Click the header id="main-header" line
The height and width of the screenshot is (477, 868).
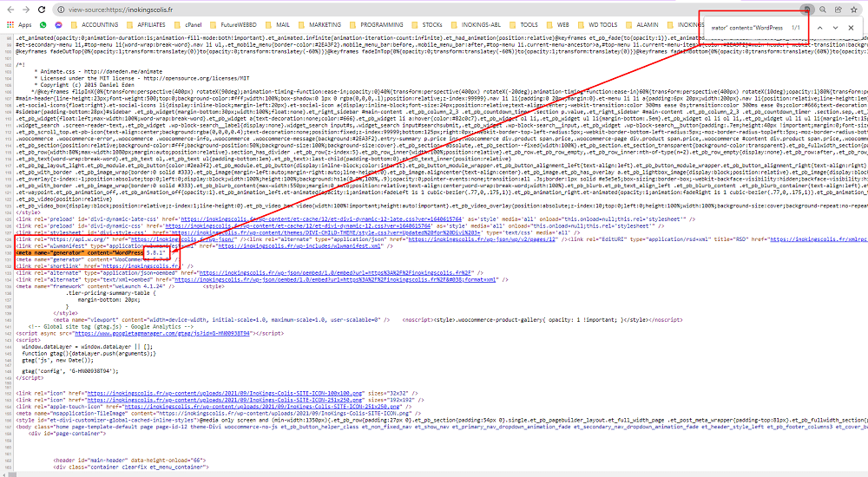129,461
